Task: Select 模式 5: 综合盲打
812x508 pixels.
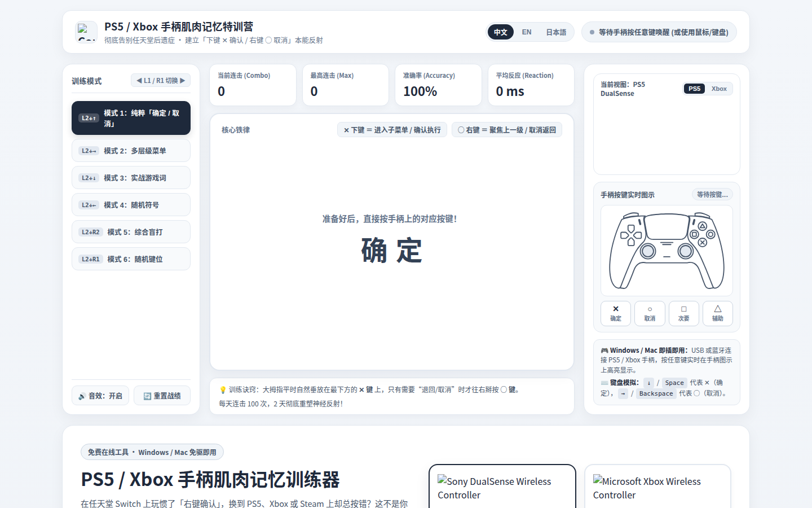Action: [x=131, y=232]
